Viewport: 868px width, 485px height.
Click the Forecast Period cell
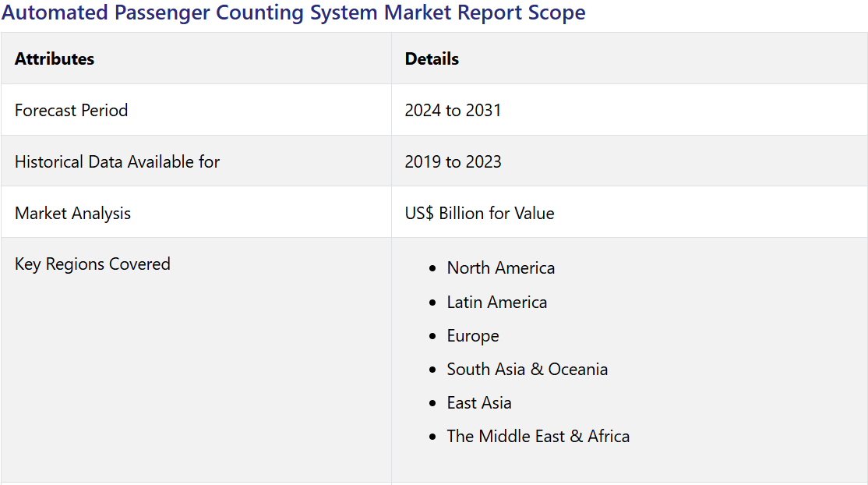[71, 111]
